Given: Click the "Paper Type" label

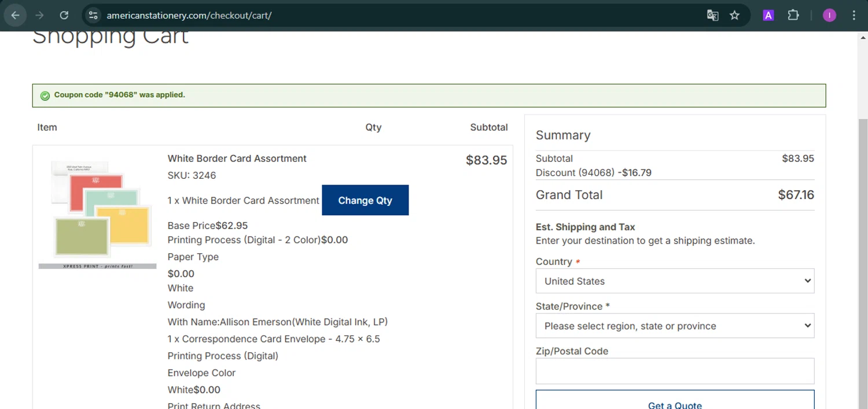Looking at the screenshot, I should click(193, 257).
